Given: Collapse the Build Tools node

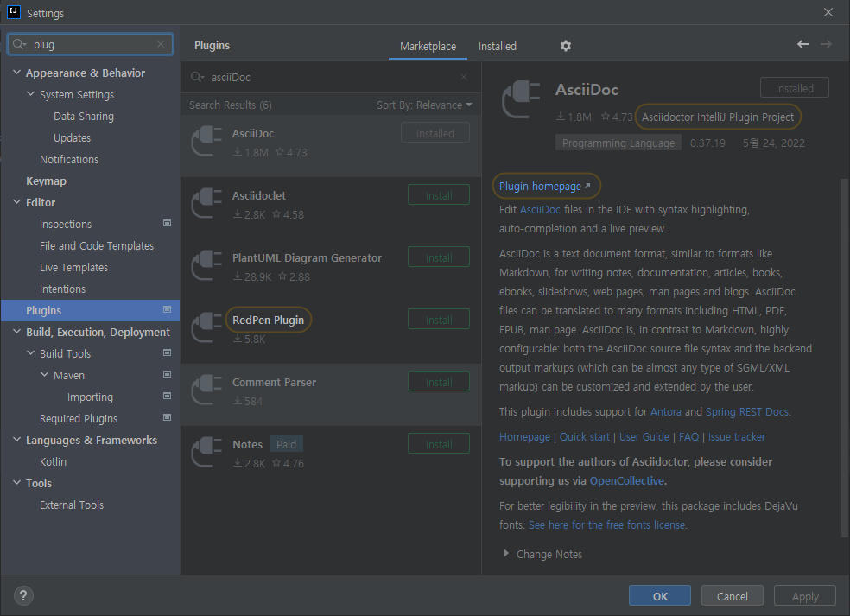Looking at the screenshot, I should (31, 353).
